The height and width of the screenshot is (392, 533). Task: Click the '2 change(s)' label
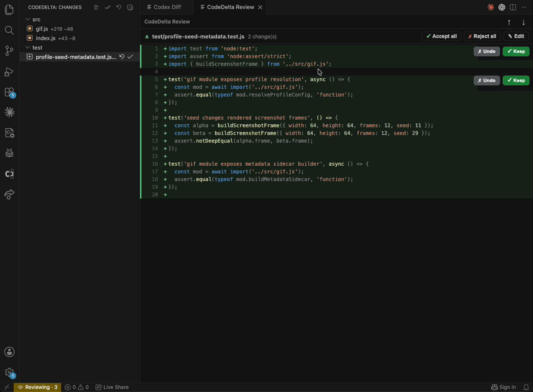pyautogui.click(x=262, y=37)
